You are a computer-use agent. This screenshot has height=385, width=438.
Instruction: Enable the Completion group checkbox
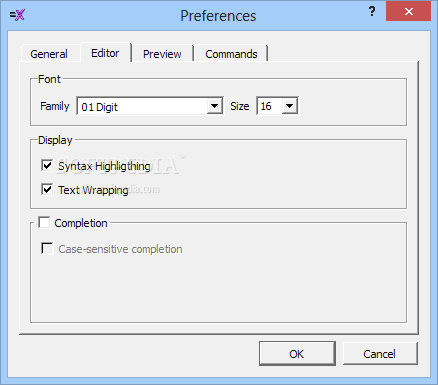click(x=44, y=222)
